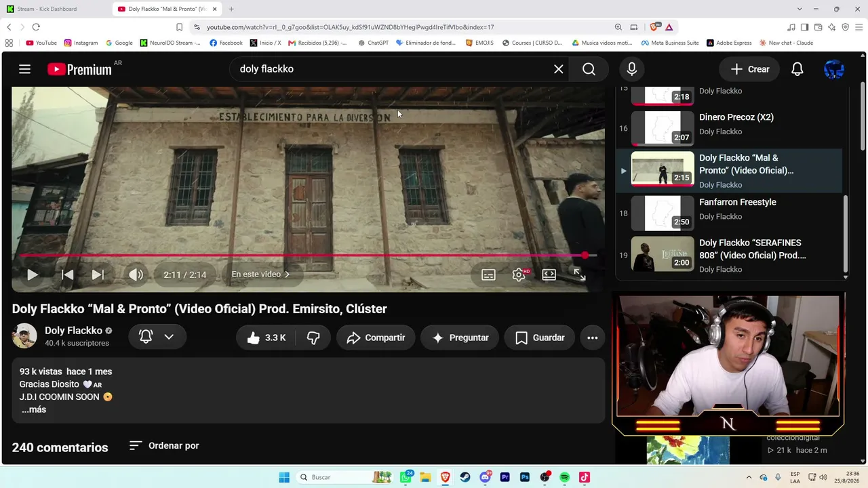Open subscription notification options dropdown
Image resolution: width=868 pixels, height=488 pixels.
click(x=157, y=337)
